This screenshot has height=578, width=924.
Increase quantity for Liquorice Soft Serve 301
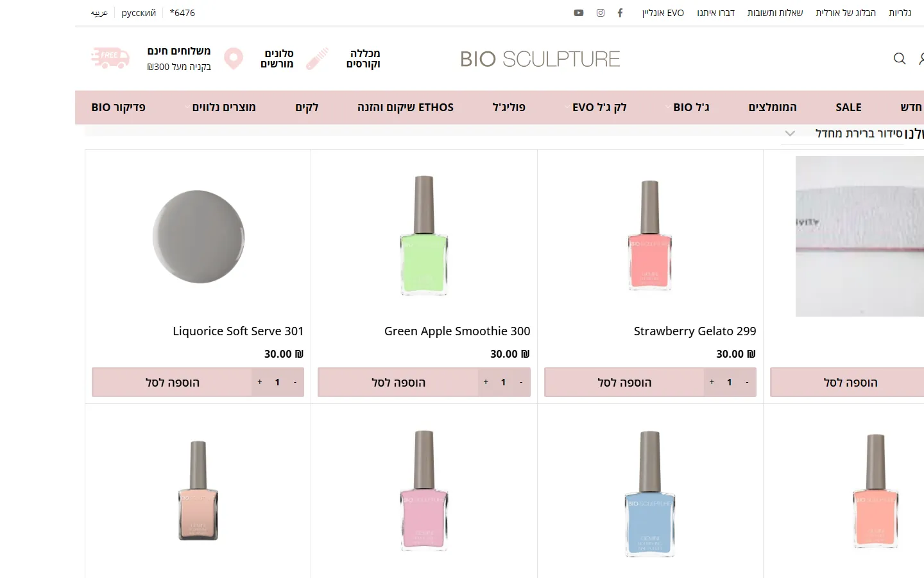coord(260,382)
